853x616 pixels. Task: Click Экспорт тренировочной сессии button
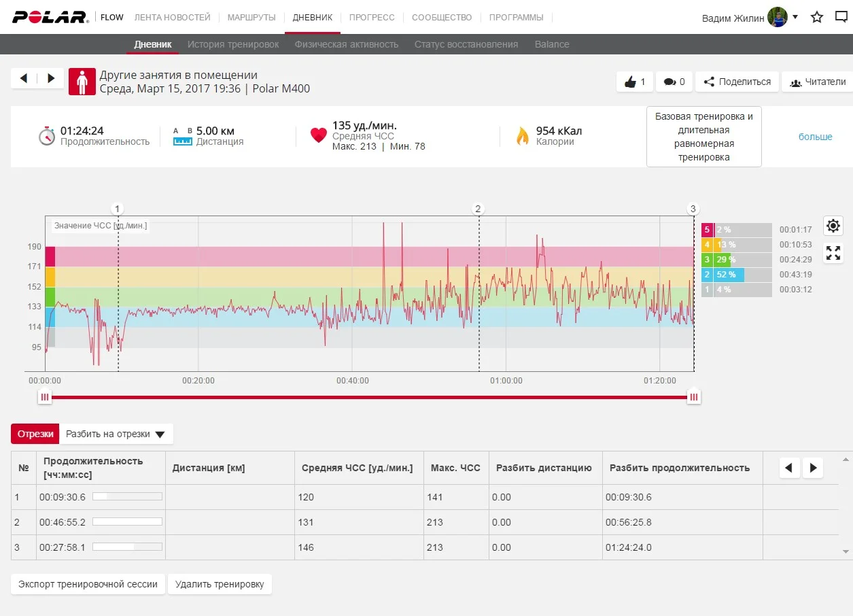click(x=88, y=584)
